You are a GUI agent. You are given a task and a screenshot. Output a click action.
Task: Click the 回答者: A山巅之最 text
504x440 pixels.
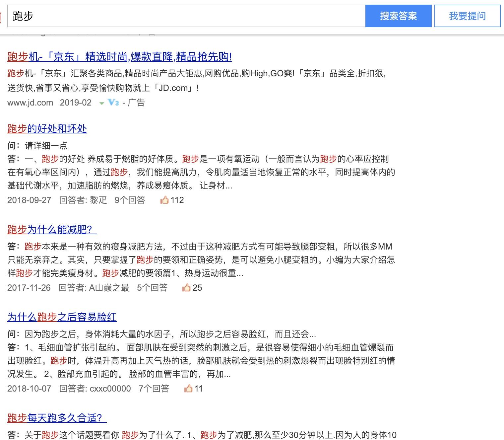(x=94, y=288)
